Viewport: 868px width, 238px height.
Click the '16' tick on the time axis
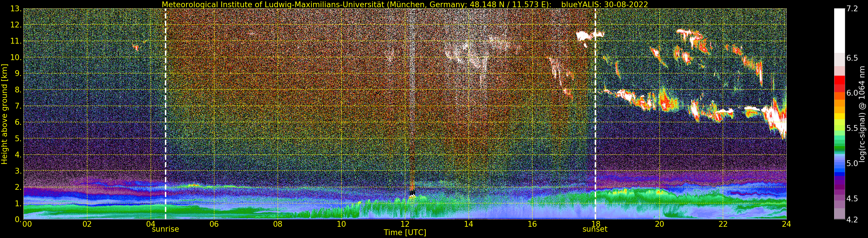pos(532,224)
